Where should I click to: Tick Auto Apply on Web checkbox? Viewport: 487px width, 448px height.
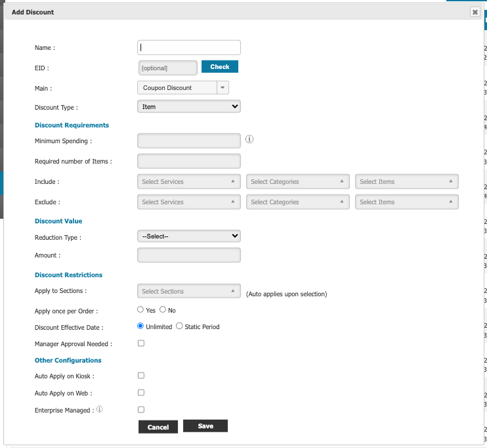(x=141, y=393)
